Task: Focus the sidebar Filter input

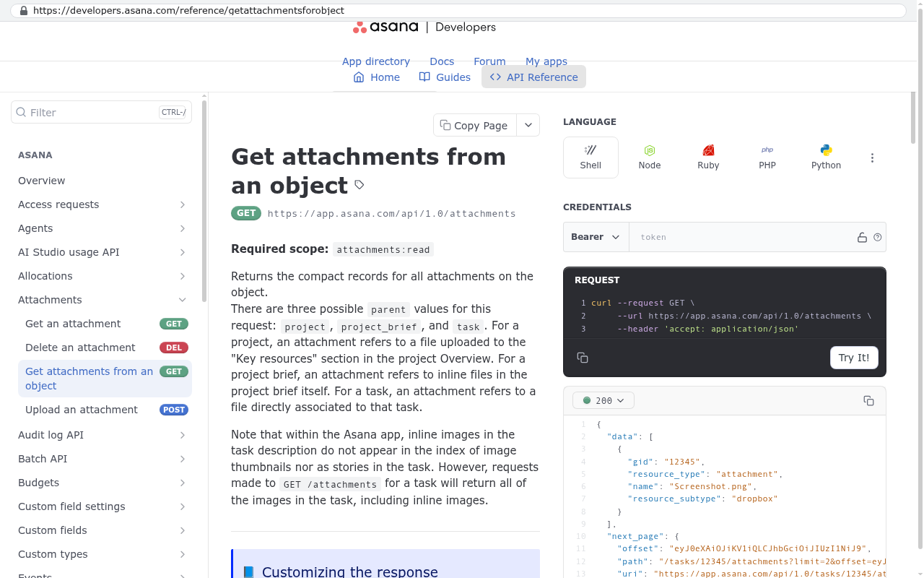Action: coord(101,112)
